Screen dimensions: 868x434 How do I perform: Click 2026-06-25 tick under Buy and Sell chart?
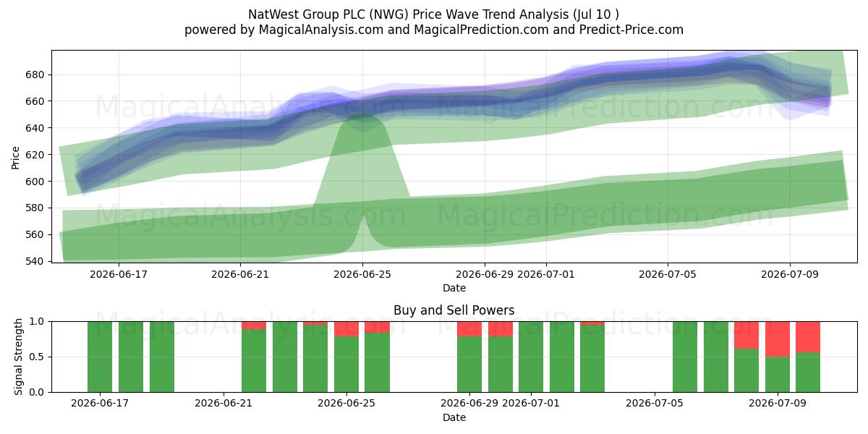[346, 404]
